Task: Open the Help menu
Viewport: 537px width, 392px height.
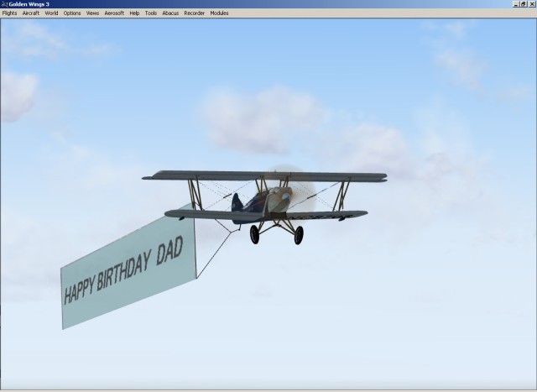Action: click(x=134, y=13)
